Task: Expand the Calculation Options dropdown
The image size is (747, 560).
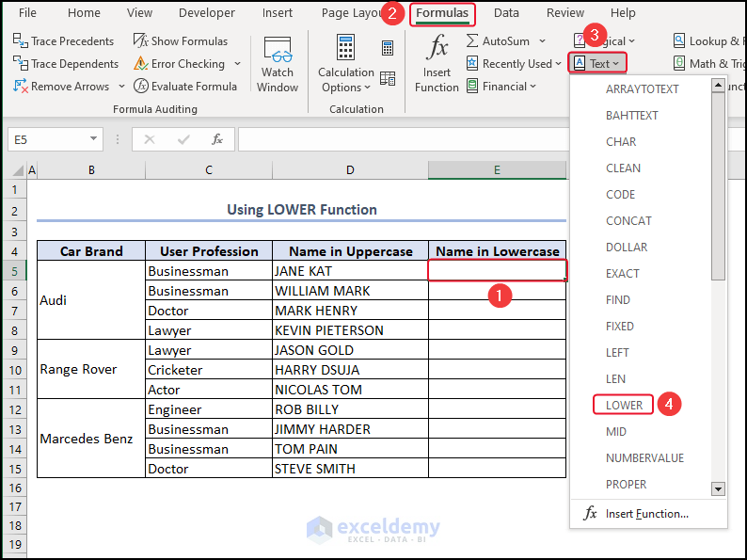Action: pyautogui.click(x=346, y=80)
